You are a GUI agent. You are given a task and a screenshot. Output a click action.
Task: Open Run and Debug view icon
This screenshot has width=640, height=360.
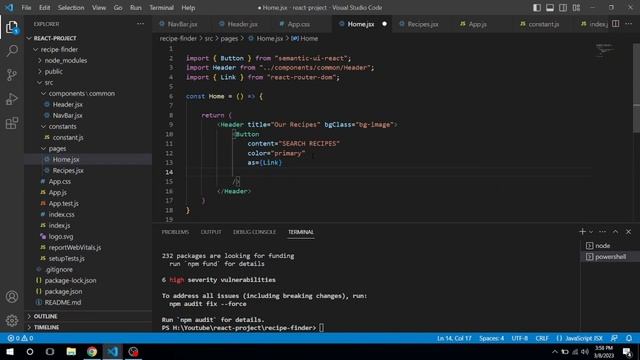[12, 99]
